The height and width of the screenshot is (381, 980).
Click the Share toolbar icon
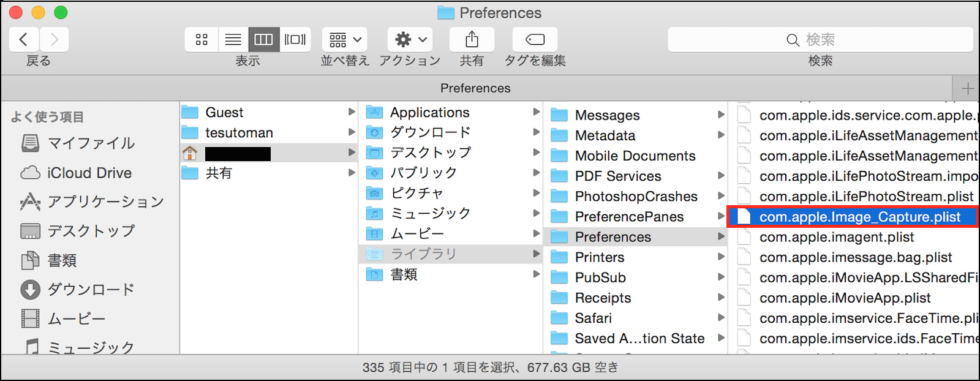[x=472, y=40]
